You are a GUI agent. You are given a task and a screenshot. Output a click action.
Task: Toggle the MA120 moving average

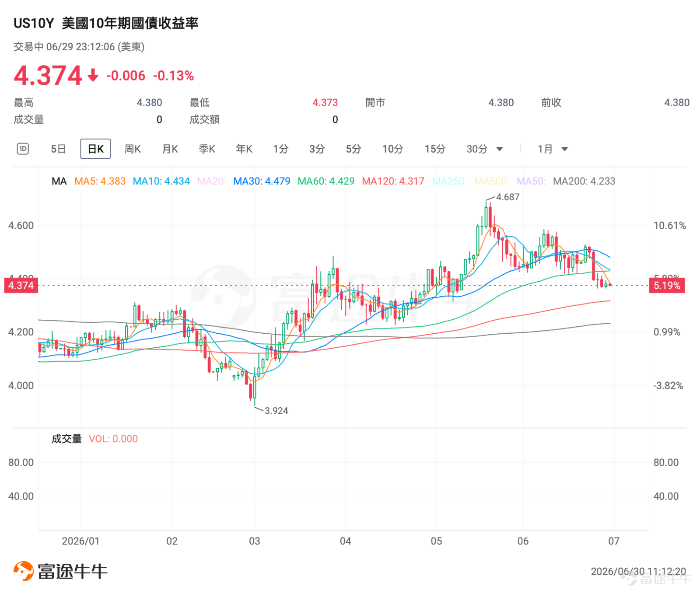393,181
